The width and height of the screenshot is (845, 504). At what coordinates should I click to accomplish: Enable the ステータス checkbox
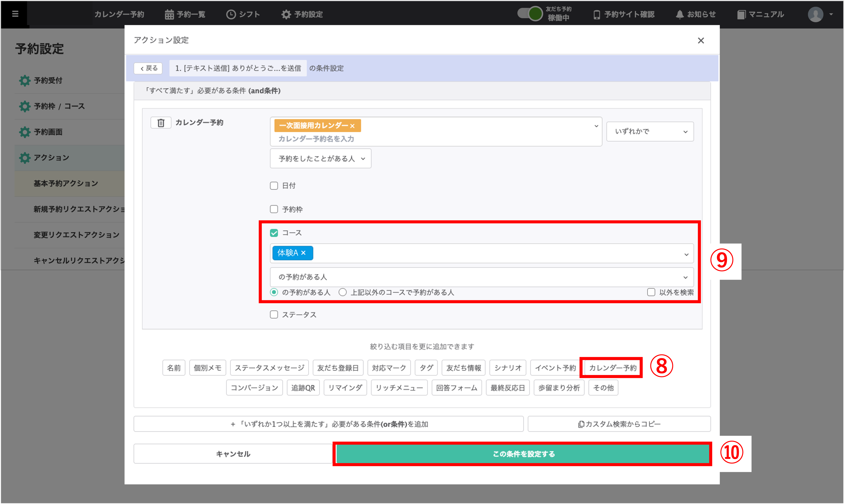tap(274, 315)
